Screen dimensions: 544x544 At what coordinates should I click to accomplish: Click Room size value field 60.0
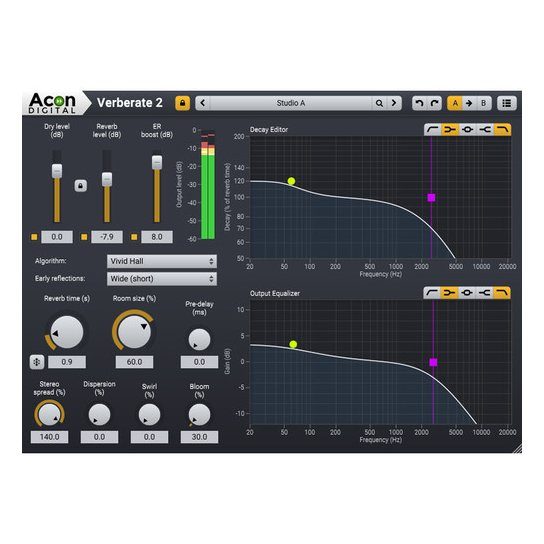tap(134, 362)
